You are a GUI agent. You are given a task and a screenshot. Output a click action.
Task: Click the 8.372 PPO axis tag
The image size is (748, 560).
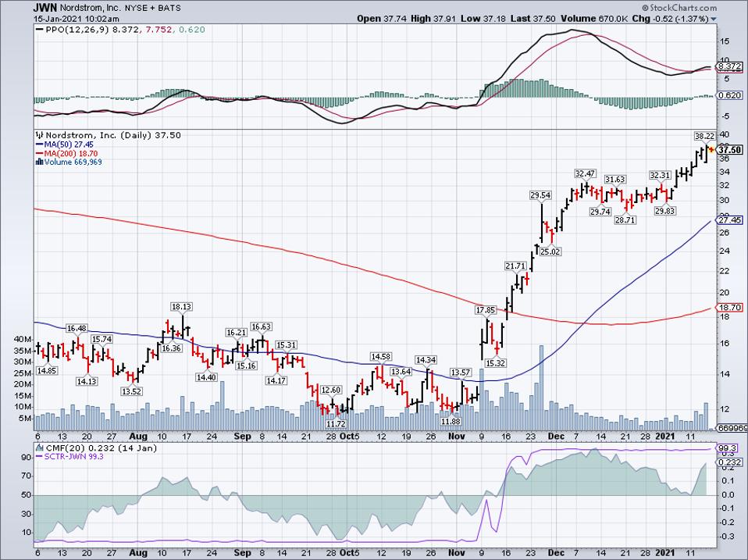click(729, 66)
